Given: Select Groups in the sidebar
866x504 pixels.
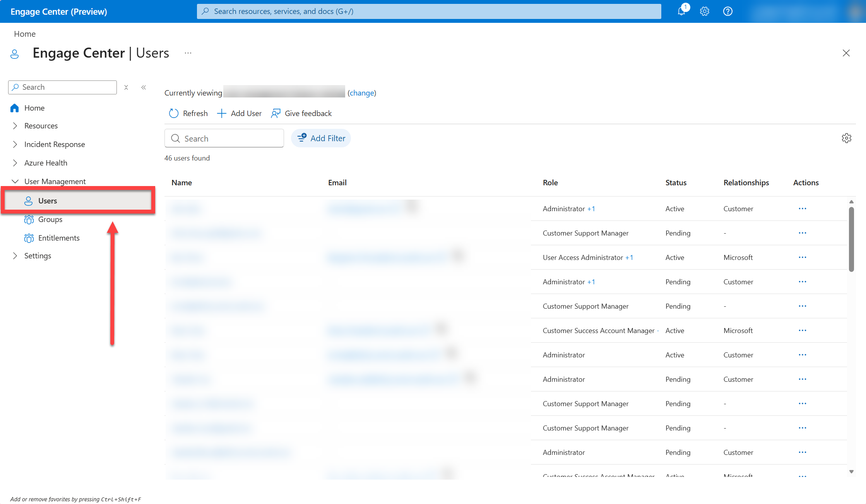Looking at the screenshot, I should pyautogui.click(x=50, y=219).
